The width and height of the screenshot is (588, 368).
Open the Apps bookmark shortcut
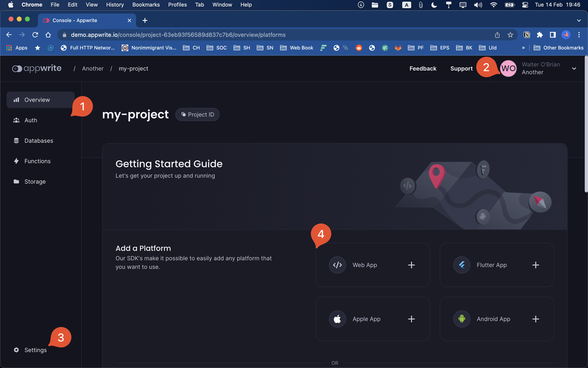click(x=17, y=48)
